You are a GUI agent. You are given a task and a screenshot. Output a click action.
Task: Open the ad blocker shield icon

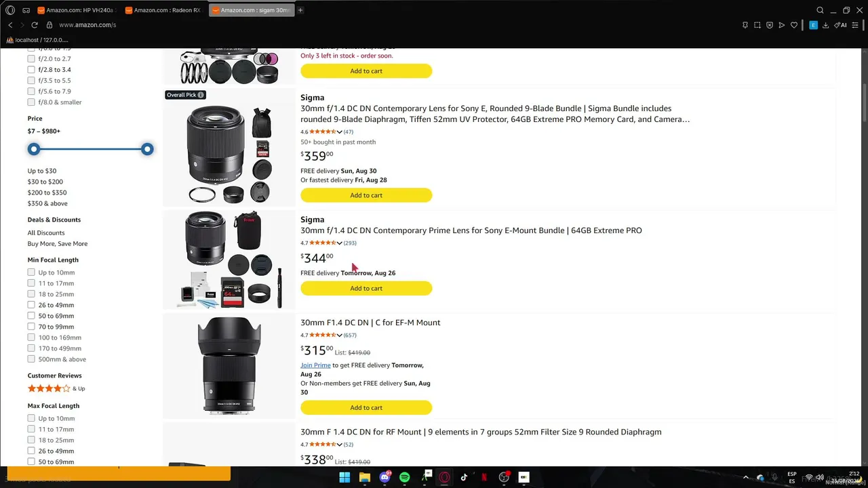point(769,25)
